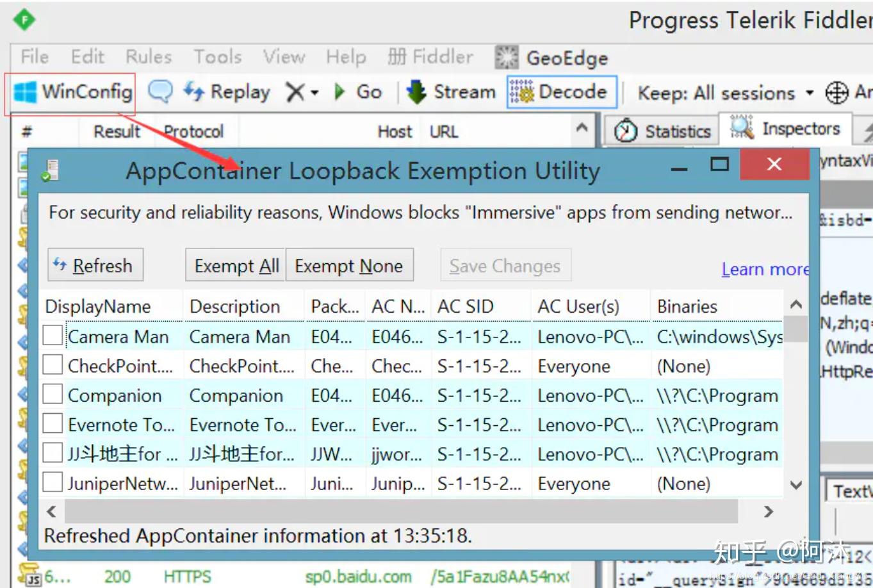873x588 pixels.
Task: Click the Refresh button in the utility
Action: 95,265
